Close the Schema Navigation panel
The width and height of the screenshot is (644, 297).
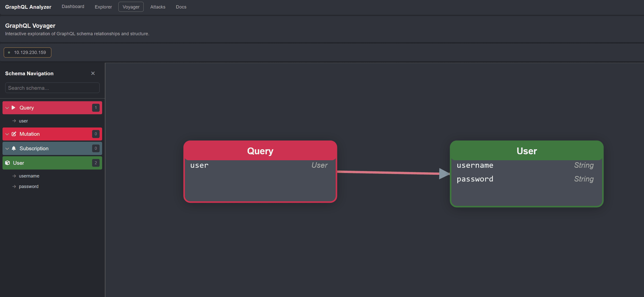(93, 73)
